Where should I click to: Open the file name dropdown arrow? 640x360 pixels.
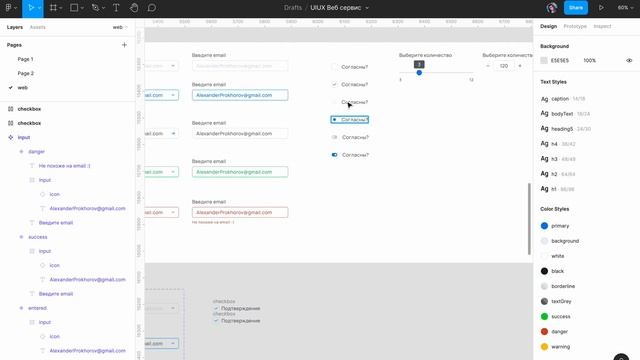[367, 8]
